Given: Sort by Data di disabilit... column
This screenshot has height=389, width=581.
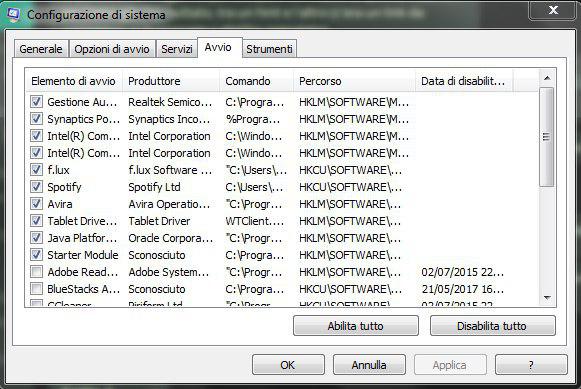Looking at the screenshot, I should 464,81.
